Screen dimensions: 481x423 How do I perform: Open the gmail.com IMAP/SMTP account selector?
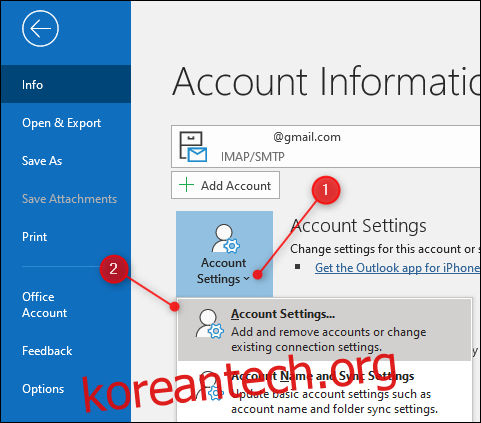tap(326, 146)
